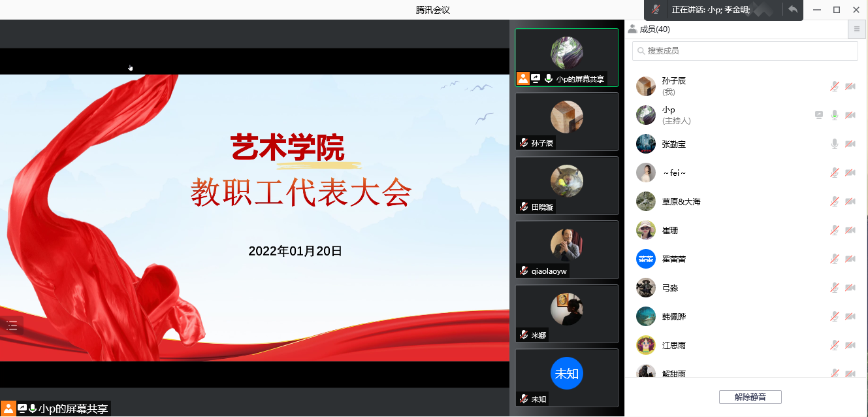Click the 解除静音 button
Image resolution: width=868 pixels, height=417 pixels.
(750, 397)
